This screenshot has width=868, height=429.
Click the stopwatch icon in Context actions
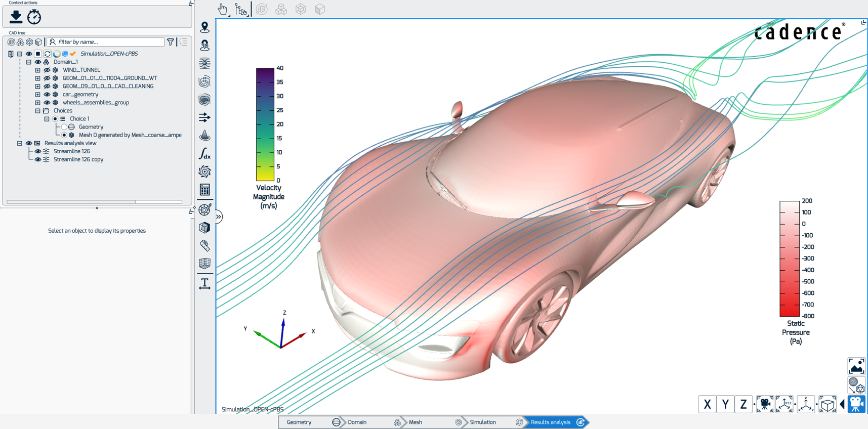[34, 17]
